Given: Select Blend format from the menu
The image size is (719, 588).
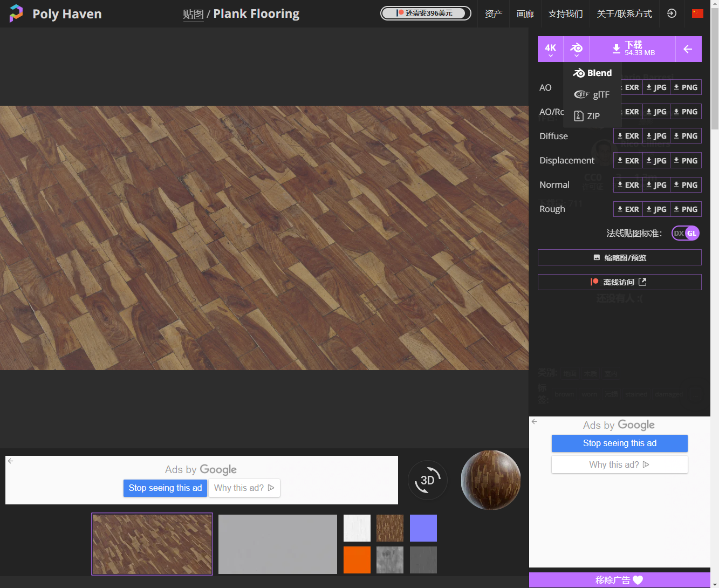Looking at the screenshot, I should tap(592, 73).
